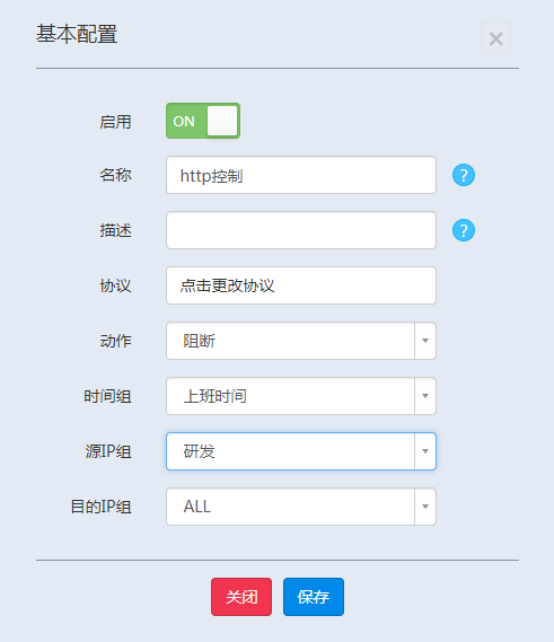
Task: Click 点击更改协议 protocol field
Action: click(x=301, y=285)
